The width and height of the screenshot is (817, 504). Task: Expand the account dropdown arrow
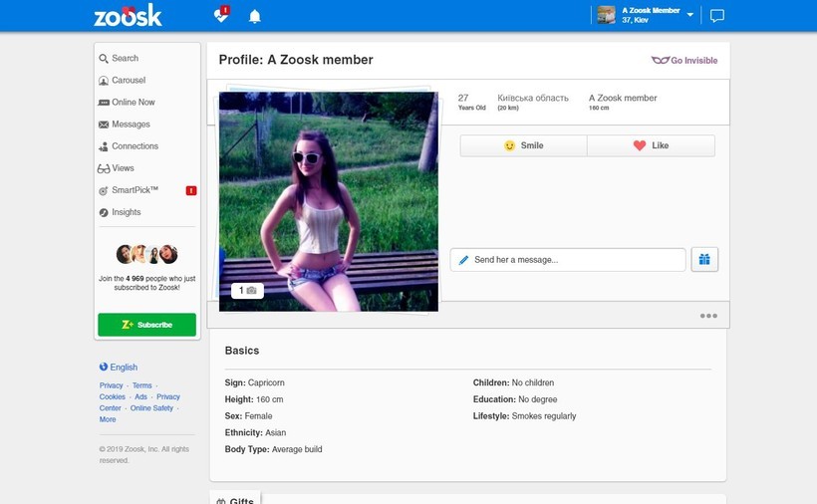[689, 15]
